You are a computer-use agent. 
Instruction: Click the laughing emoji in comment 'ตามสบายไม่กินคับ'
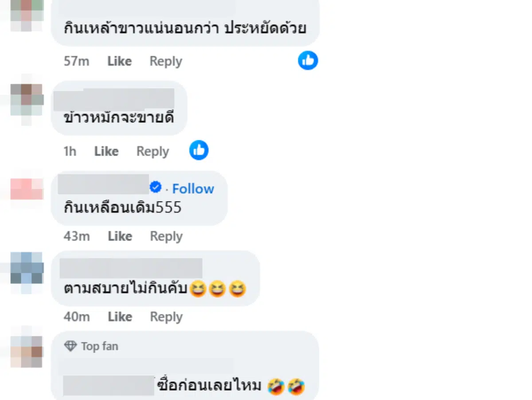click(199, 288)
